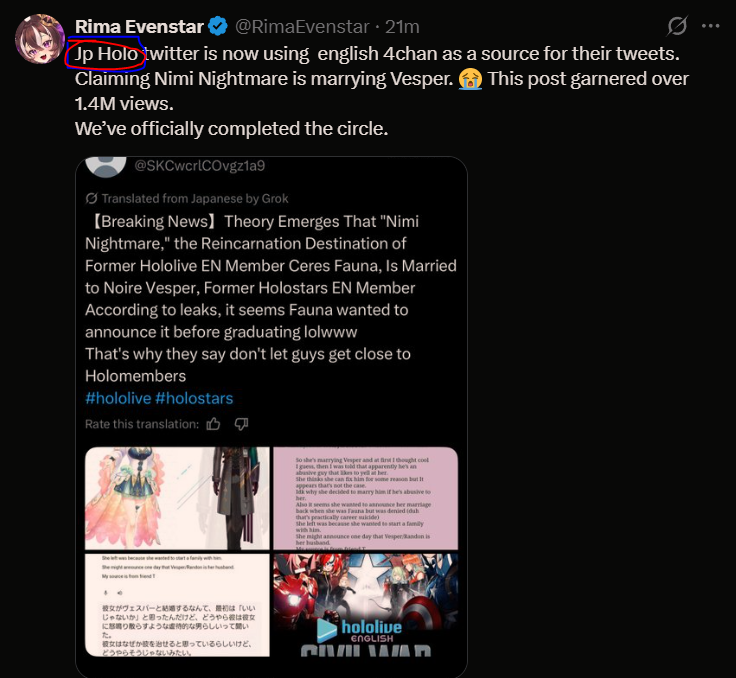Screen dimensions: 736x678
Task: Open Rima Evenstar's profile avatar
Action: [x=40, y=39]
